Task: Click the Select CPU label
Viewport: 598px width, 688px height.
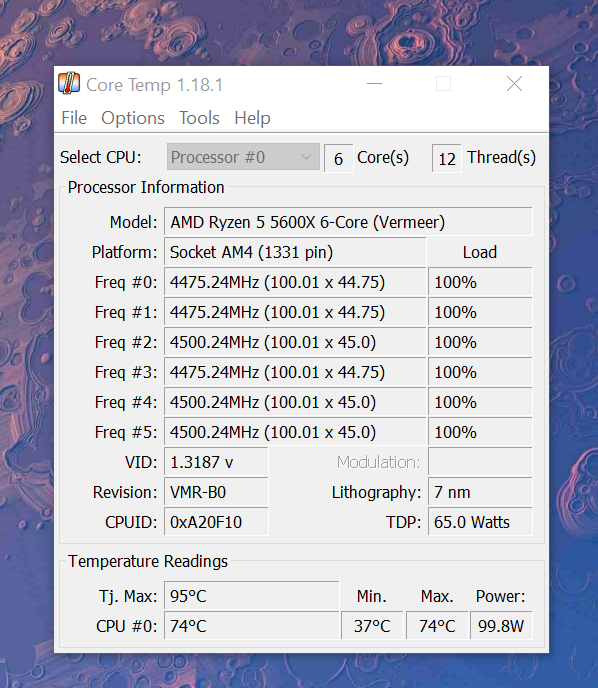Action: click(x=101, y=157)
